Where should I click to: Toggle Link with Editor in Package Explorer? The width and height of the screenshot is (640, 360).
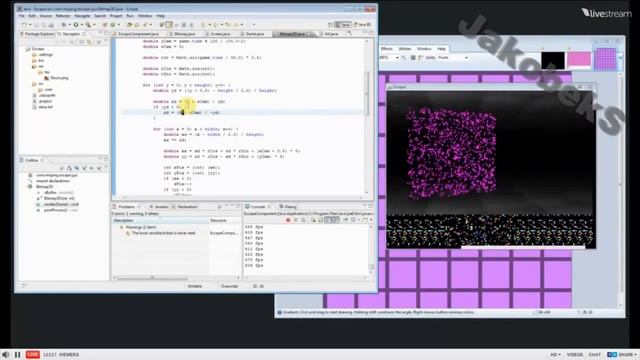(89, 42)
